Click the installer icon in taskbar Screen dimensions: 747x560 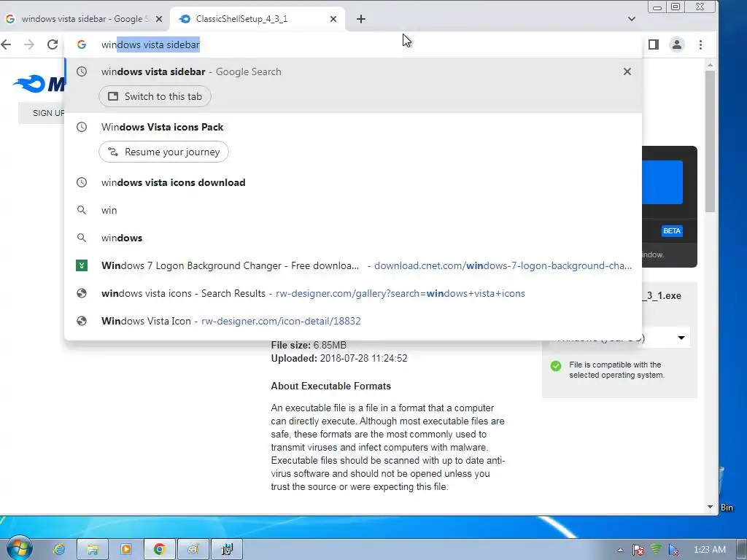228,549
